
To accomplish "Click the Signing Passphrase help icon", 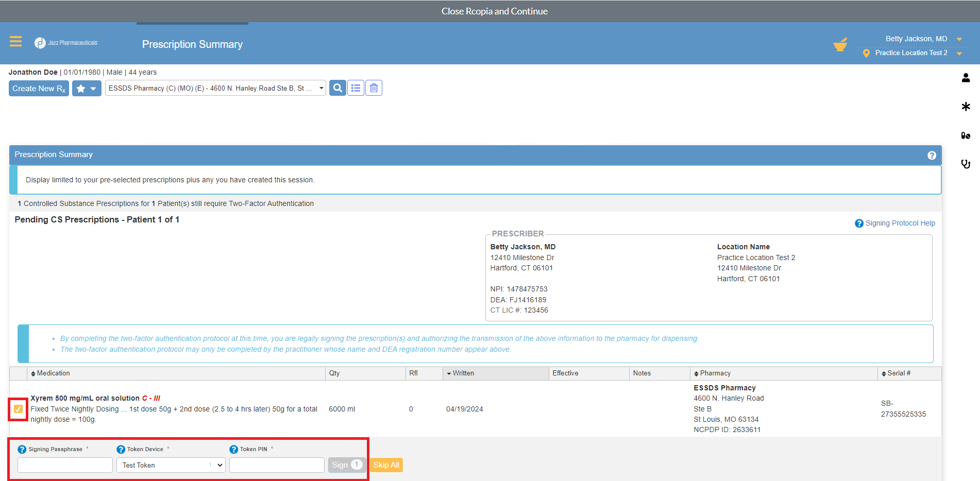I will click(x=22, y=450).
